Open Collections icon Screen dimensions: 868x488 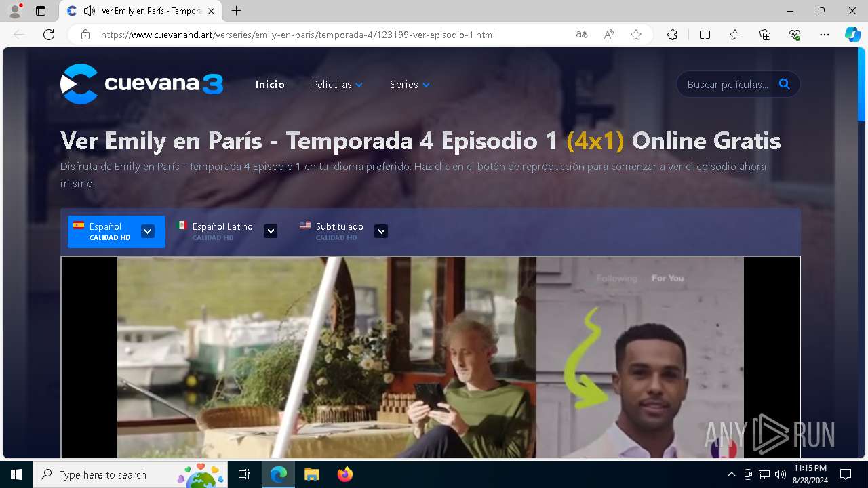pyautogui.click(x=765, y=35)
